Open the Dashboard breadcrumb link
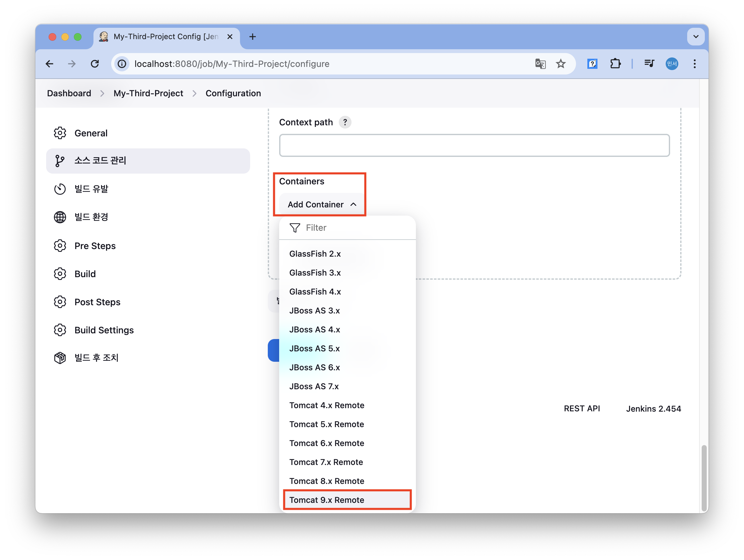Viewport: 744px width, 560px height. (69, 93)
